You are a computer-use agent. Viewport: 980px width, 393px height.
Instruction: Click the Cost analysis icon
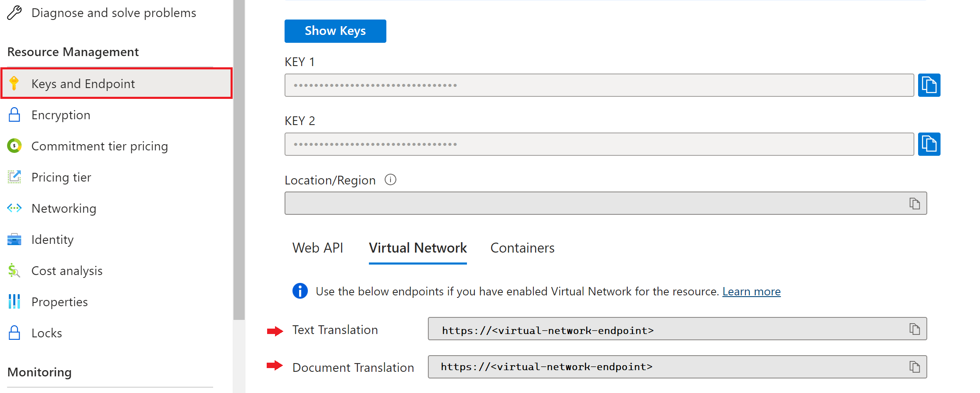click(x=14, y=270)
